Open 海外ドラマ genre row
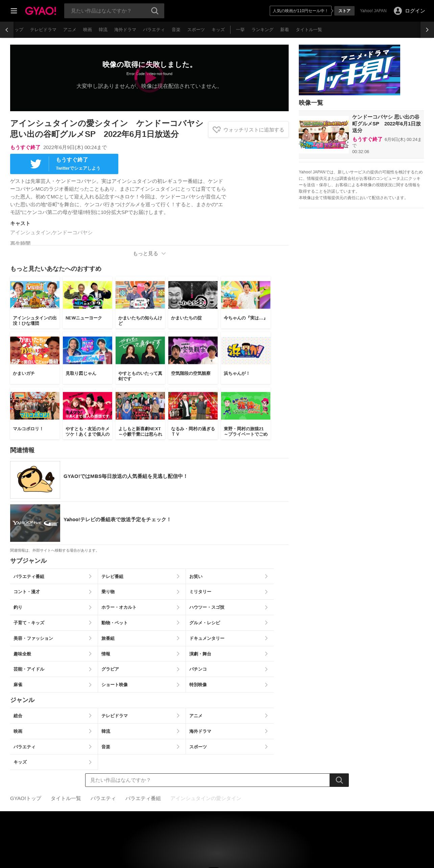 230,731
